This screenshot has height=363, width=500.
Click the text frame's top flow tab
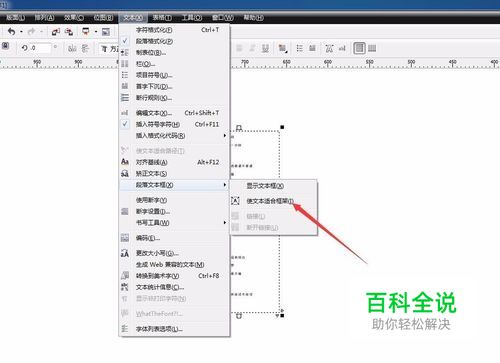tap(239, 128)
